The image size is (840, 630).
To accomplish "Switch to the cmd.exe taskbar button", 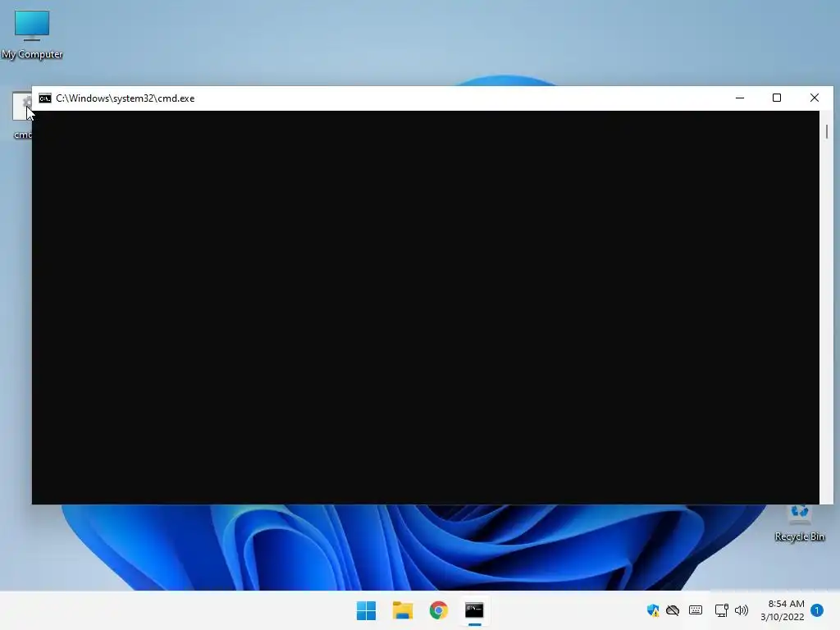I will 474,610.
